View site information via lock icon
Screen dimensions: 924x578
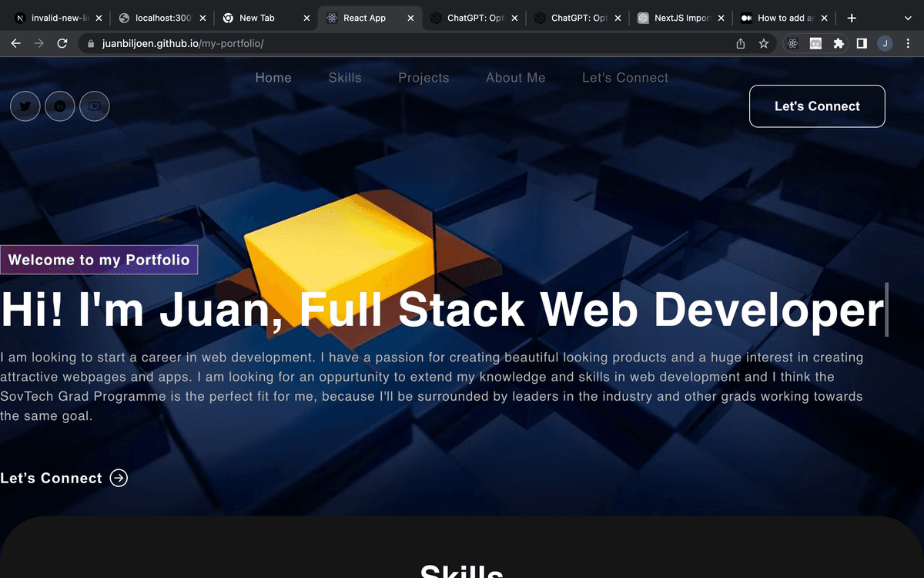click(91, 44)
